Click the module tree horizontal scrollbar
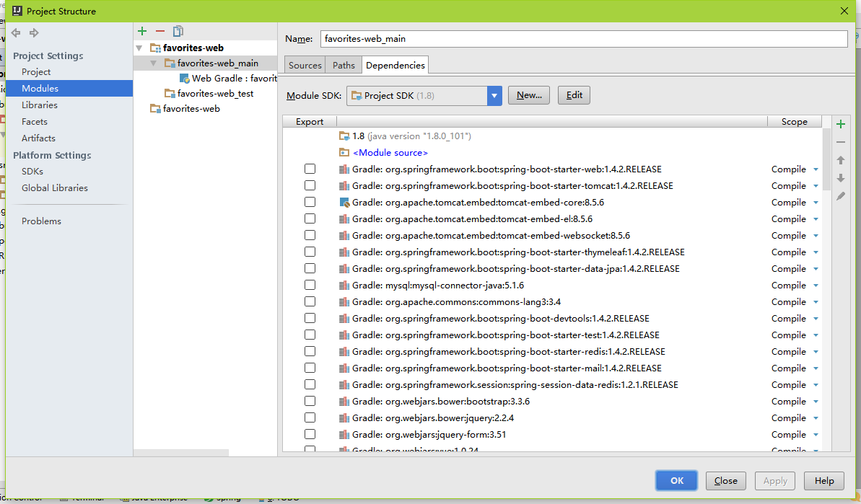This screenshot has width=861, height=504. tap(181, 453)
